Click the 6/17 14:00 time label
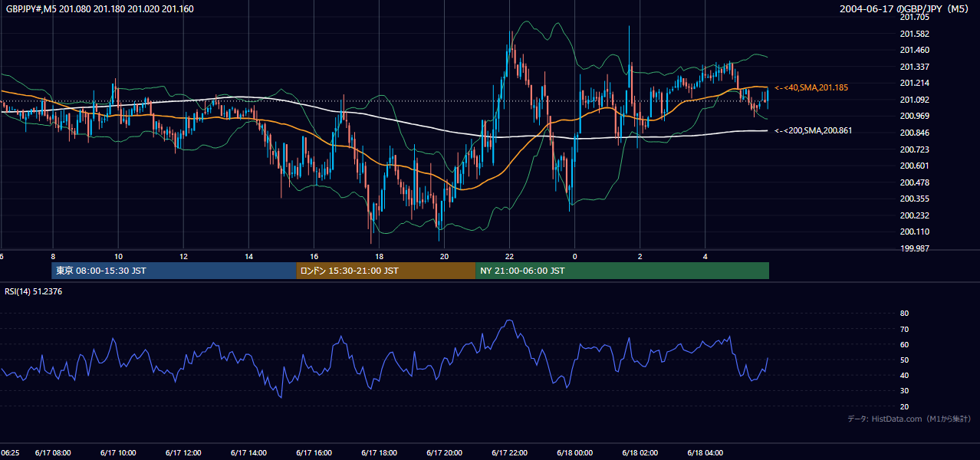Screen dimensions: 980x460 pos(248,453)
